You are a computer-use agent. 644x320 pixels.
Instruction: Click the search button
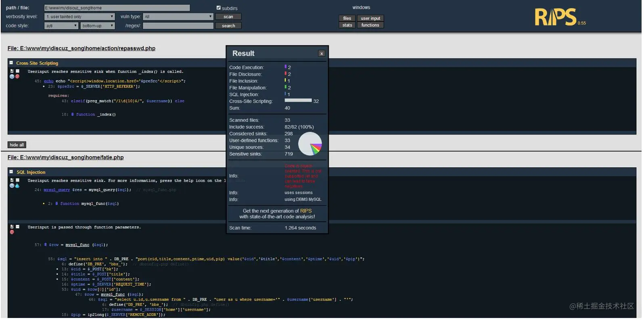point(228,25)
